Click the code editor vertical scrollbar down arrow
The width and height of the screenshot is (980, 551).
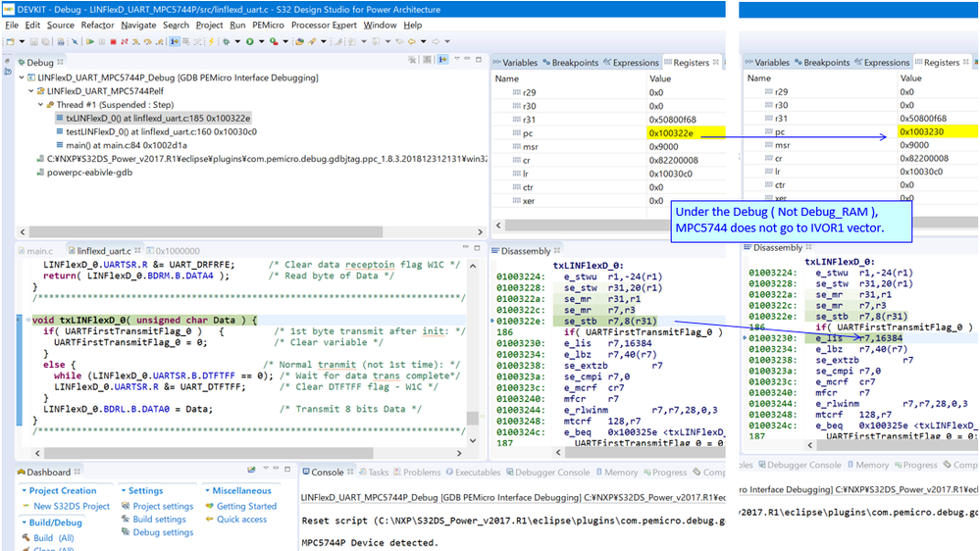(473, 440)
